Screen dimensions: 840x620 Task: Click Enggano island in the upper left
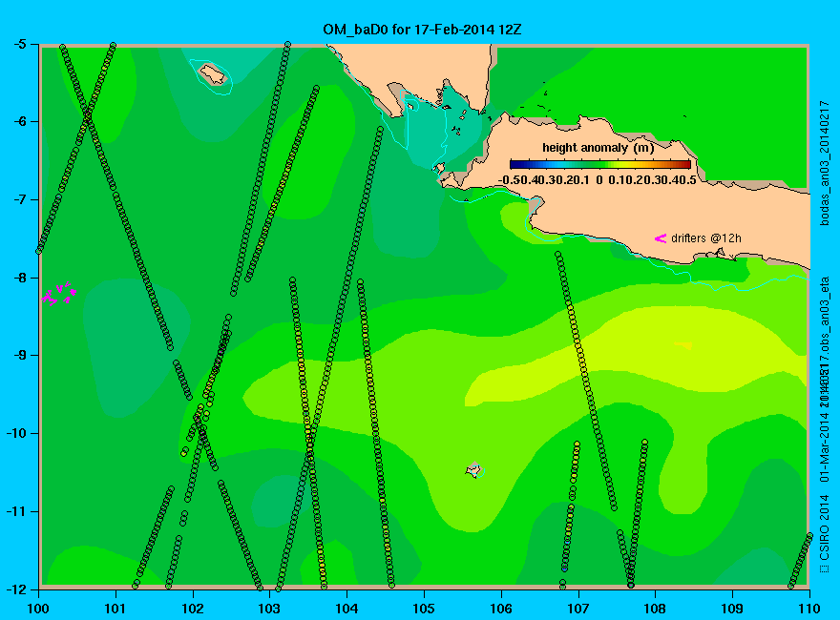tap(213, 73)
